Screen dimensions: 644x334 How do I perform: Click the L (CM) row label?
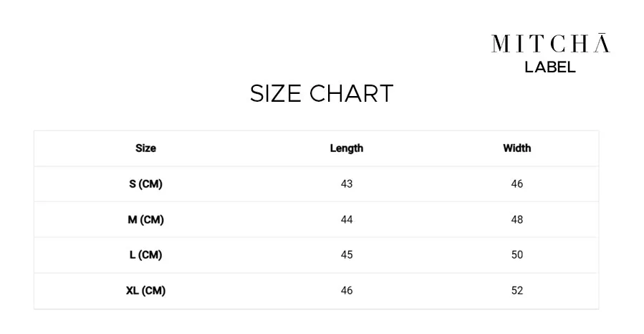[x=146, y=254]
